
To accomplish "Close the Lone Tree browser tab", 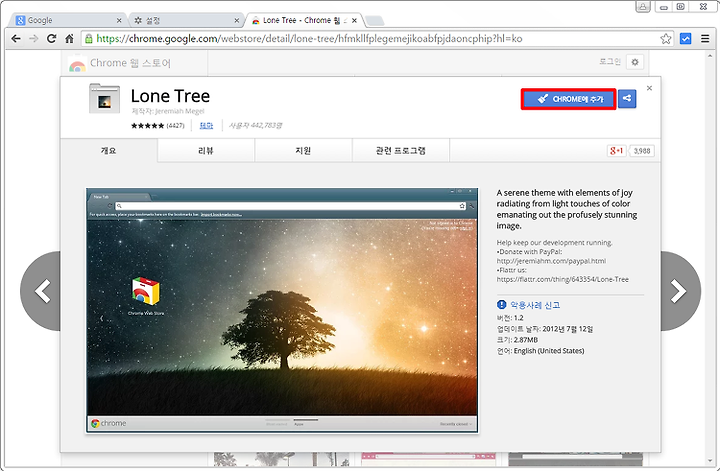I will (x=354, y=21).
